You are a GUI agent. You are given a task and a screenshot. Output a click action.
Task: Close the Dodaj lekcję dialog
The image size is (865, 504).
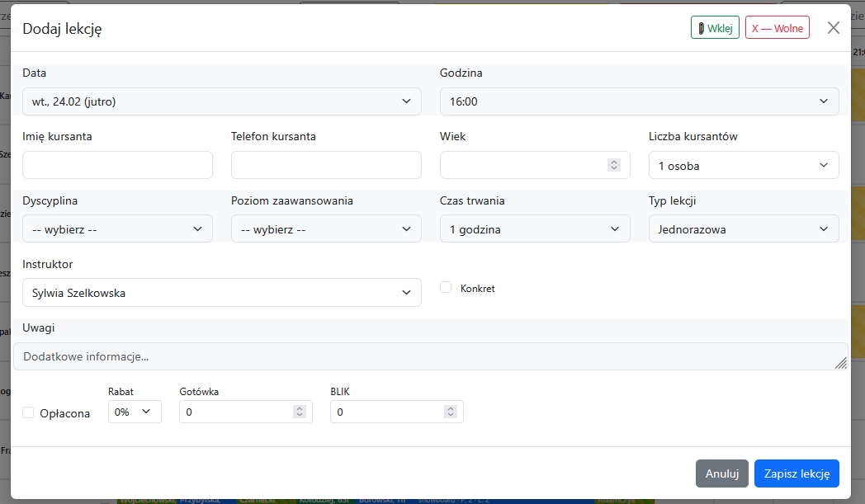[x=833, y=28]
